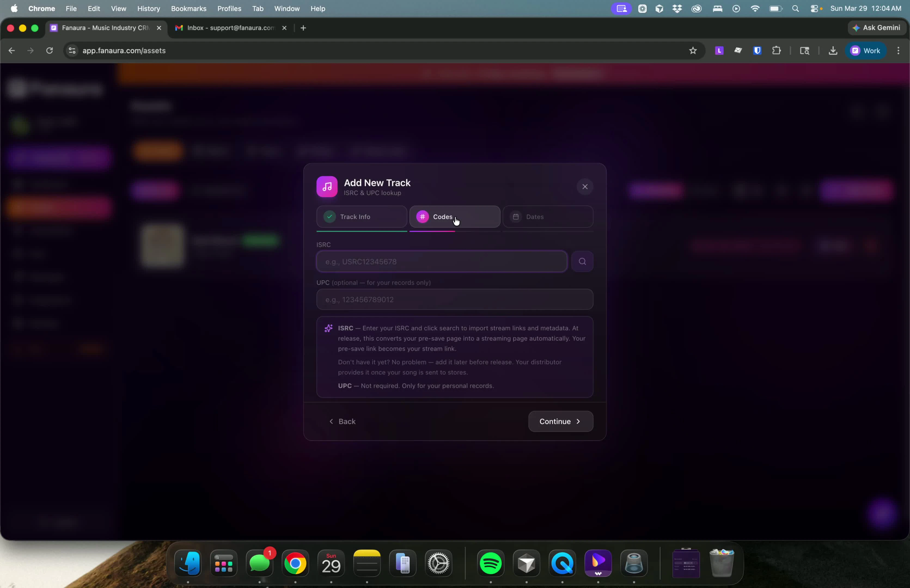The image size is (910, 588).
Task: Open Launchpad from the Dock
Action: [224, 563]
